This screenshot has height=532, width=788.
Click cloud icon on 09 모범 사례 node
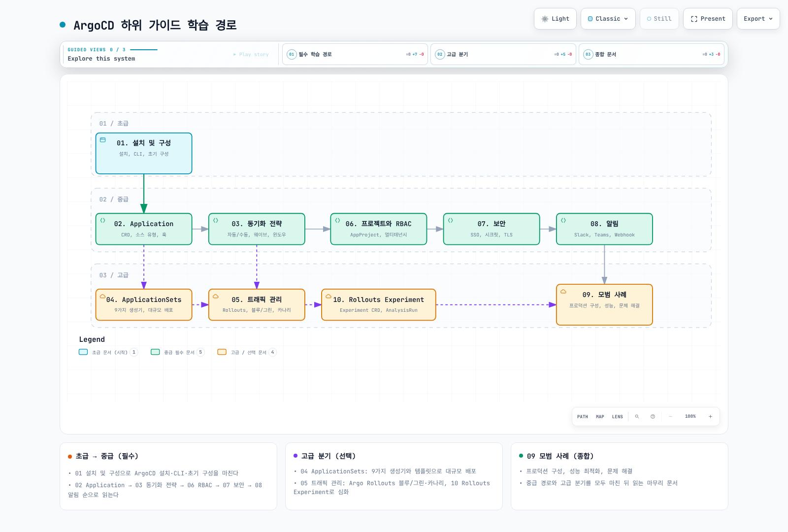[563, 292]
